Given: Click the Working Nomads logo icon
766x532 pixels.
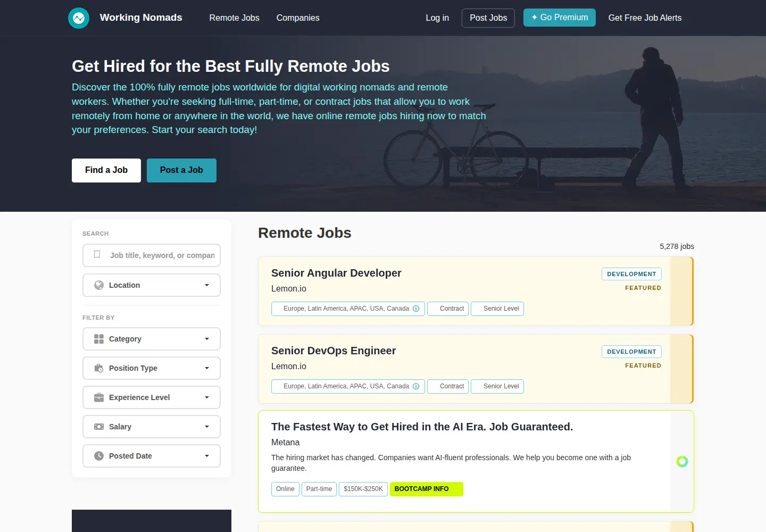Looking at the screenshot, I should (79, 18).
